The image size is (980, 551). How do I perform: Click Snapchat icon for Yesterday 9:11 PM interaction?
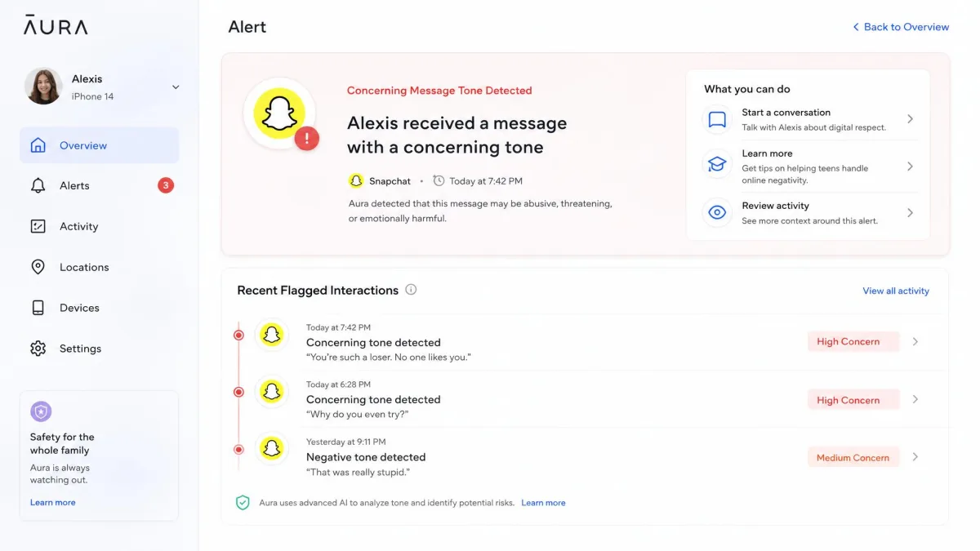pyautogui.click(x=271, y=448)
